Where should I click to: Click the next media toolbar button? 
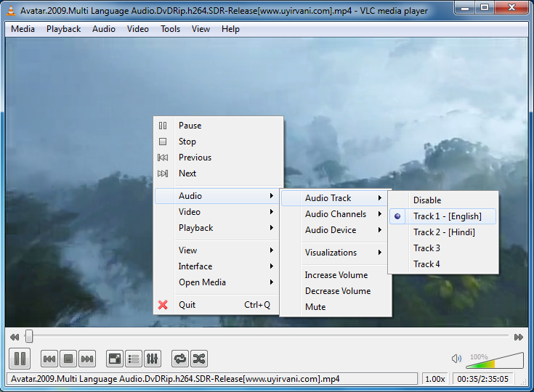[87, 359]
